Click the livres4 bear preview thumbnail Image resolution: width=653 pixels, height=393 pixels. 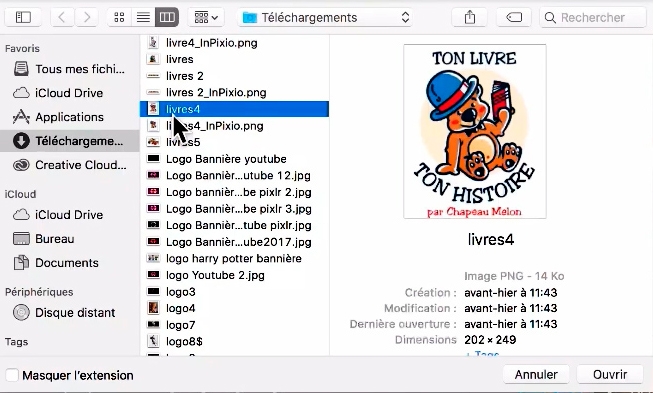point(475,132)
